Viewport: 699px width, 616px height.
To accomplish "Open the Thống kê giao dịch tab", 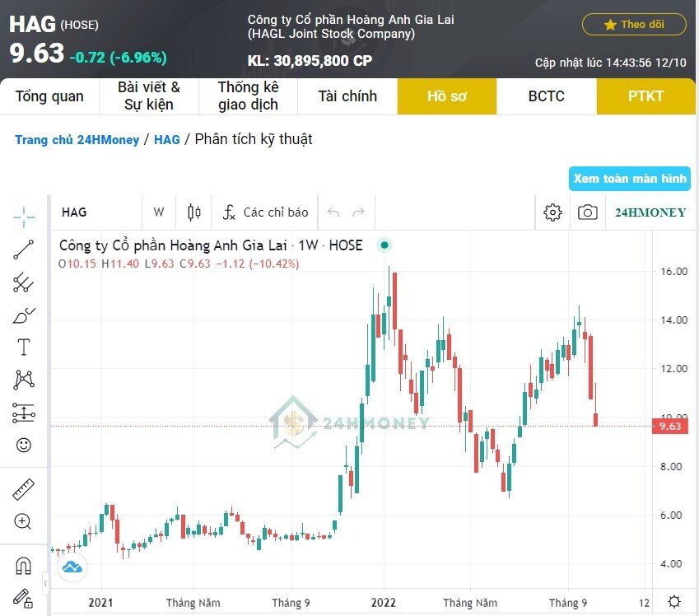I will (x=249, y=96).
